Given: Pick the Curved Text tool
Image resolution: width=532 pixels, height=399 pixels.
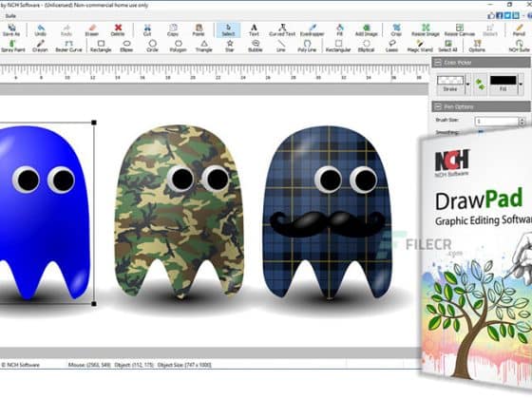Looking at the screenshot, I should (282, 29).
